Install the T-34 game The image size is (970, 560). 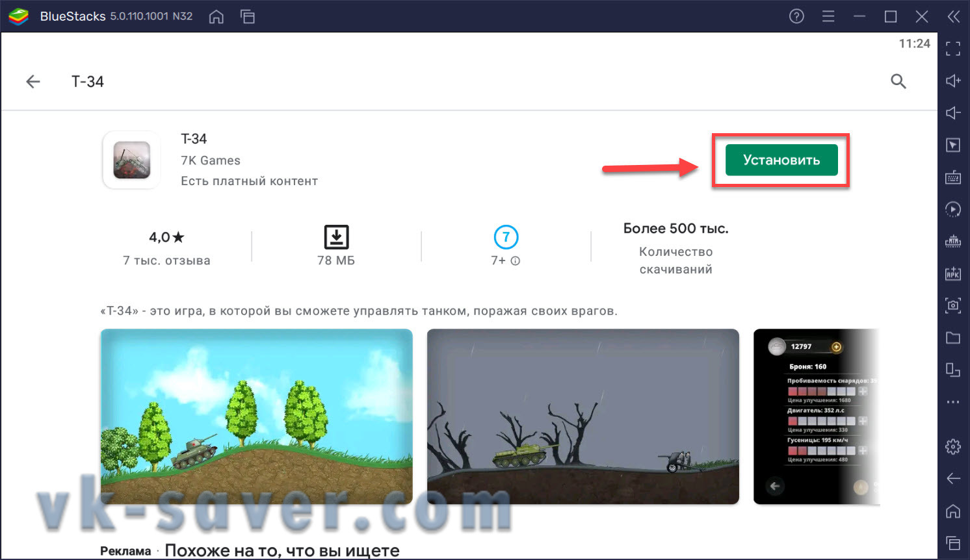(781, 160)
